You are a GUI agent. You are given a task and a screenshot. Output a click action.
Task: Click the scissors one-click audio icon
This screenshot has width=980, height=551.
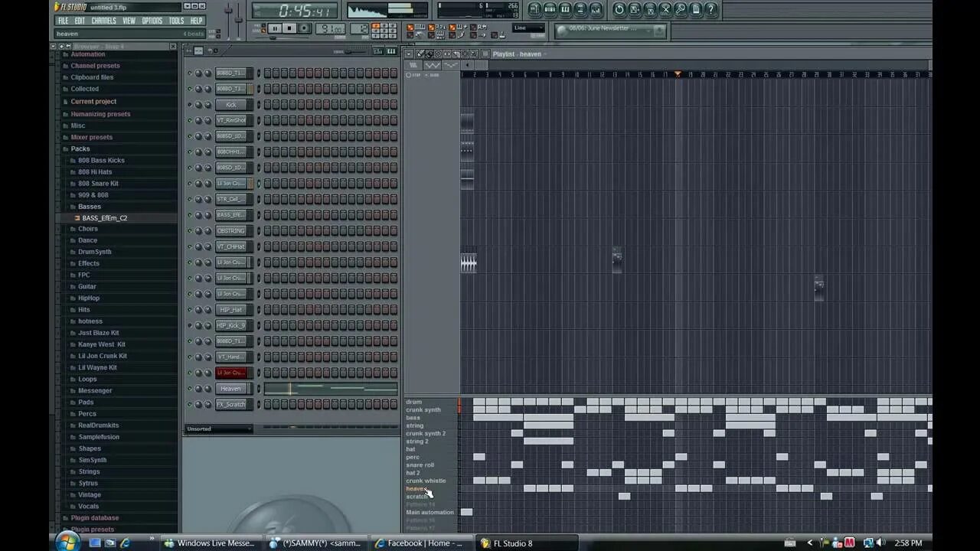(x=665, y=9)
